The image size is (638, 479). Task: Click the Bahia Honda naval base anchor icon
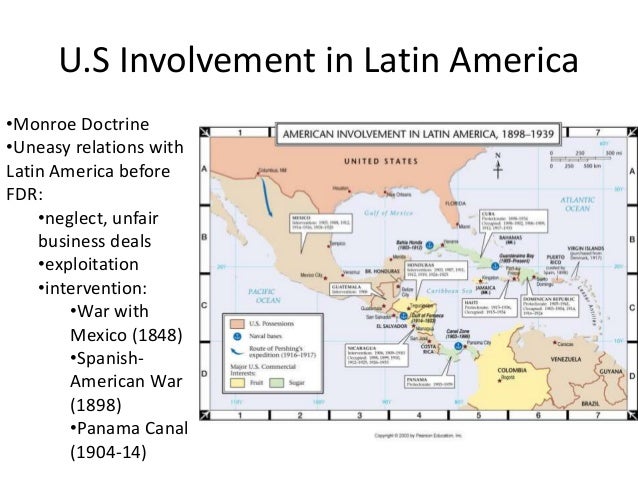[429, 245]
